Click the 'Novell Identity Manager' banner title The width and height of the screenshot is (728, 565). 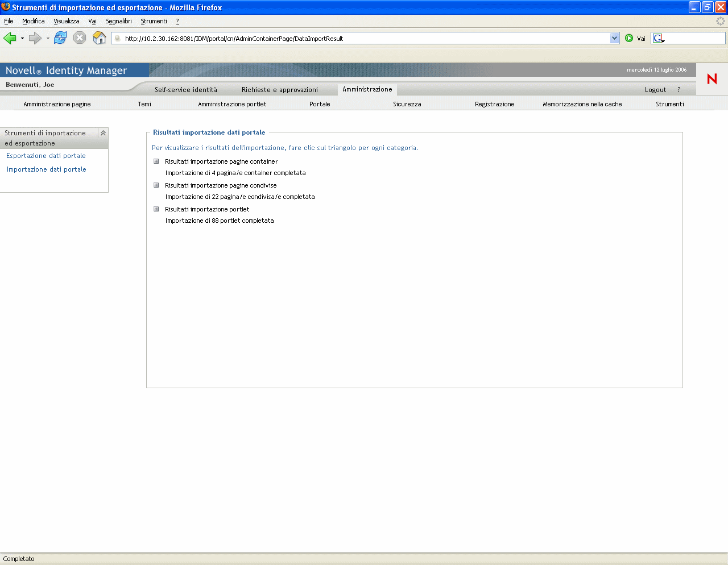(66, 70)
